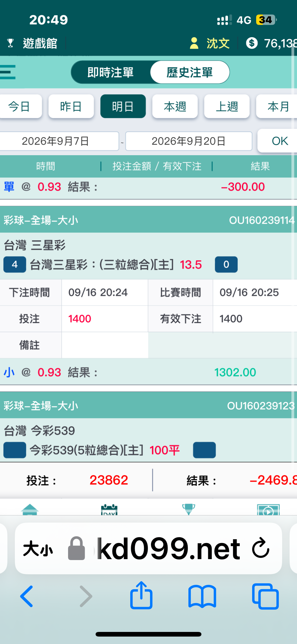The width and height of the screenshot is (297, 644).
Task: Open the hamburger side menu
Action: 7,72
